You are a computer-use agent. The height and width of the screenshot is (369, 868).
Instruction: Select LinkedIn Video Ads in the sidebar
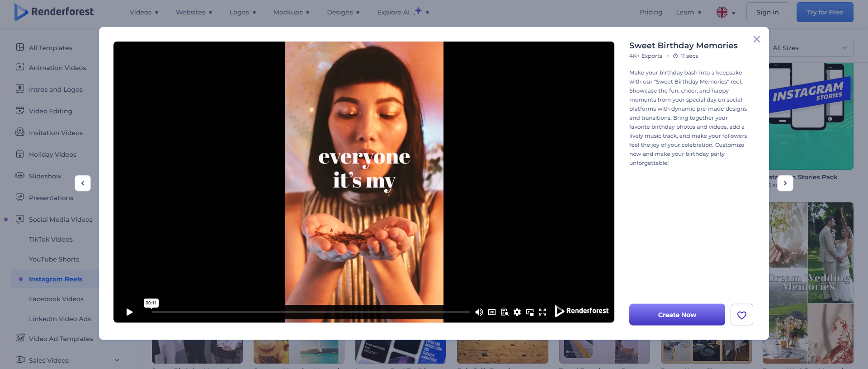point(60,319)
